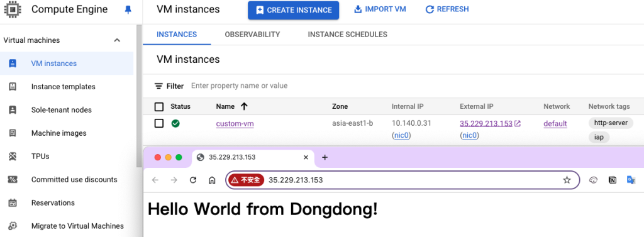This screenshot has width=644, height=237.
Task: Click the globe favicon on the browser tab
Action: point(201,157)
